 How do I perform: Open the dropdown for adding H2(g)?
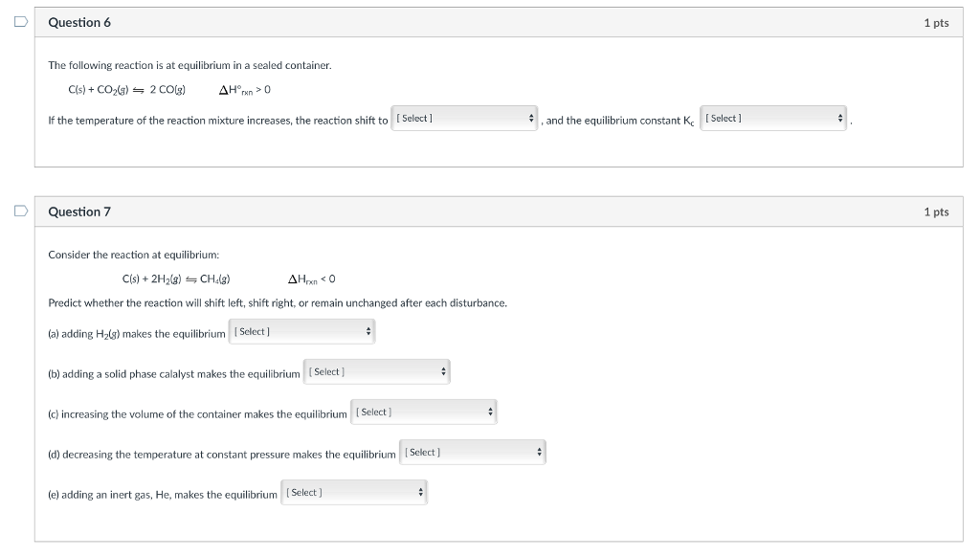[x=301, y=331]
